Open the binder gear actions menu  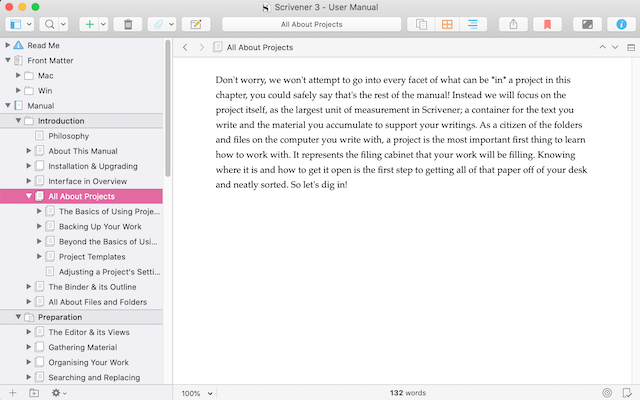[58, 393]
